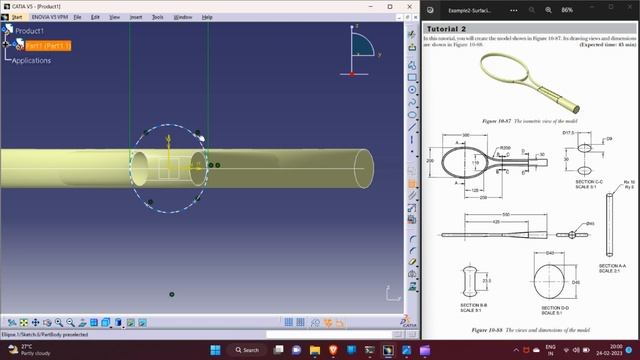Open the Start menu in CATIA menu bar

click(x=17, y=17)
